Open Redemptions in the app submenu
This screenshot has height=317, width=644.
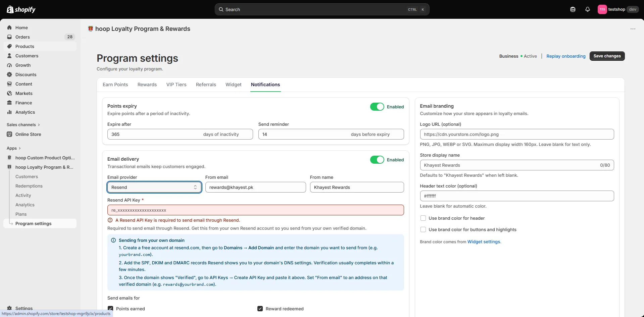[x=29, y=186]
